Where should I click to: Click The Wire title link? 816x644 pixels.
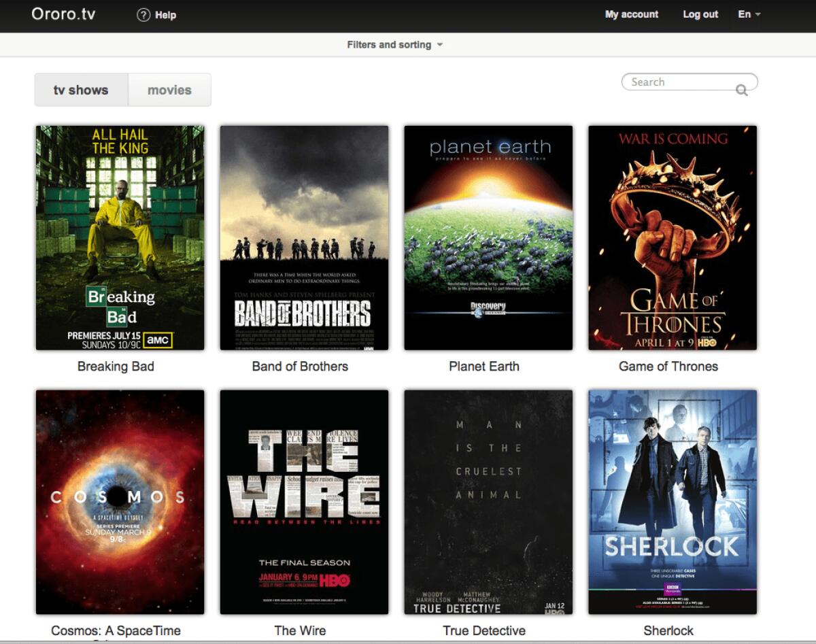pyautogui.click(x=300, y=630)
